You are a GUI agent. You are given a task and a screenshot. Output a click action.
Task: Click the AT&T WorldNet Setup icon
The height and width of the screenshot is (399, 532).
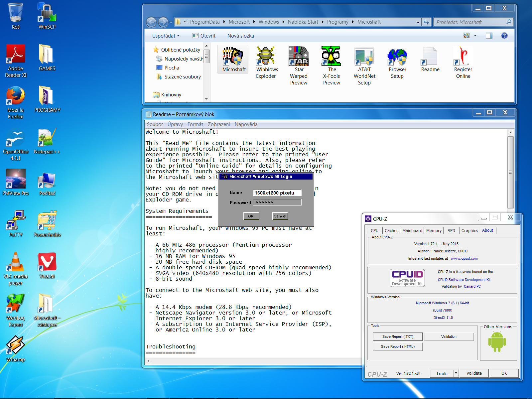coord(364,57)
